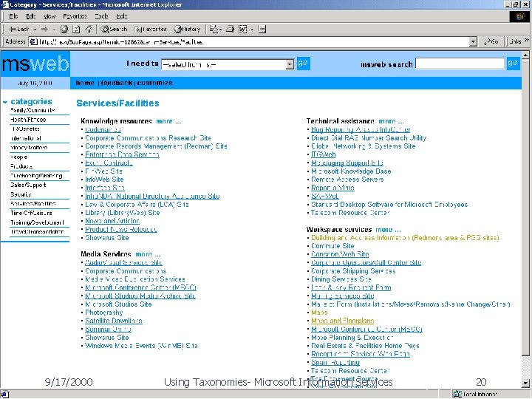532x399 pixels.
Task: Click the msweb search input field
Action: click(x=460, y=64)
